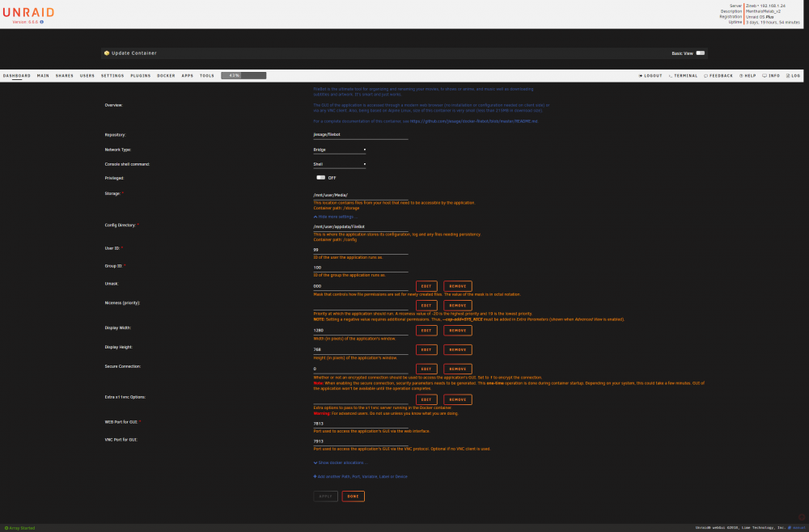Screen dimensions: 809x532
Task: Open the Users tab
Action: (87, 76)
